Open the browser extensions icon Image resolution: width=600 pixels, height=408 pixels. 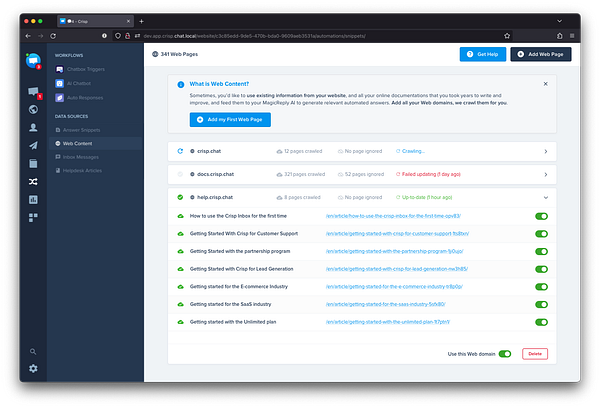(559, 36)
